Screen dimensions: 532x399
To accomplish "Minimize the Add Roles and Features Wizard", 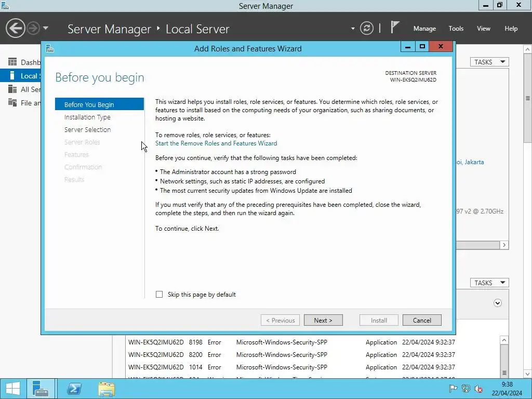I will (x=408, y=46).
